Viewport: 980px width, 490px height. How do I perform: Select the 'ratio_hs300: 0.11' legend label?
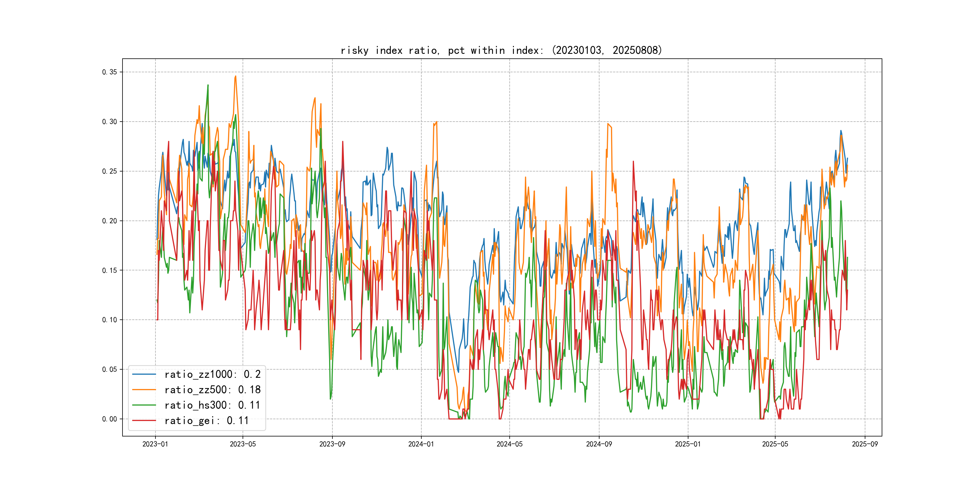tap(212, 405)
